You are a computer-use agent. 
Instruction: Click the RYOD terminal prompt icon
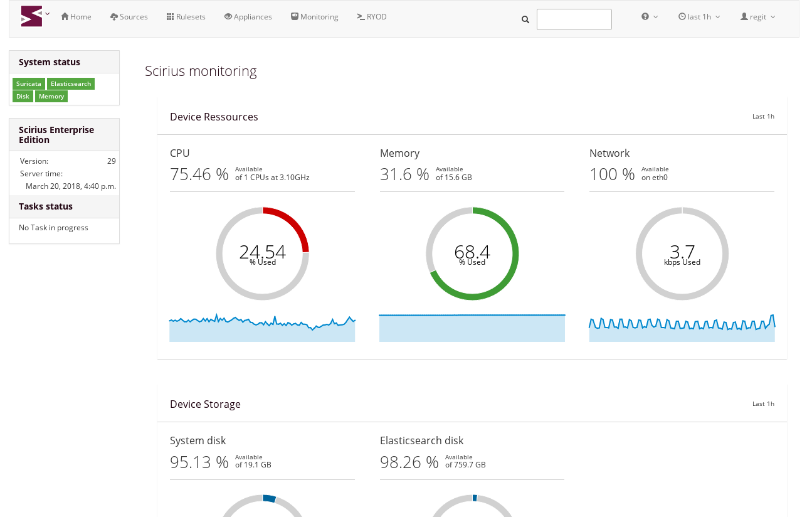coord(361,17)
